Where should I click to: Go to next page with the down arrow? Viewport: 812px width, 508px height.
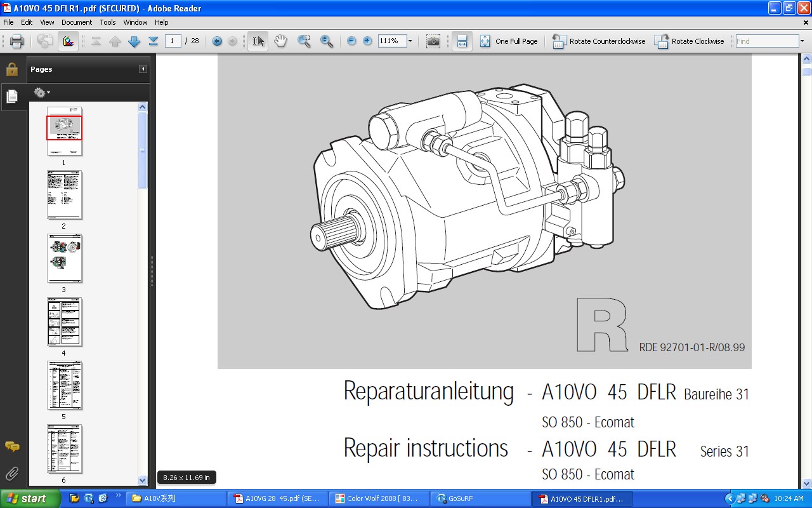pos(134,41)
